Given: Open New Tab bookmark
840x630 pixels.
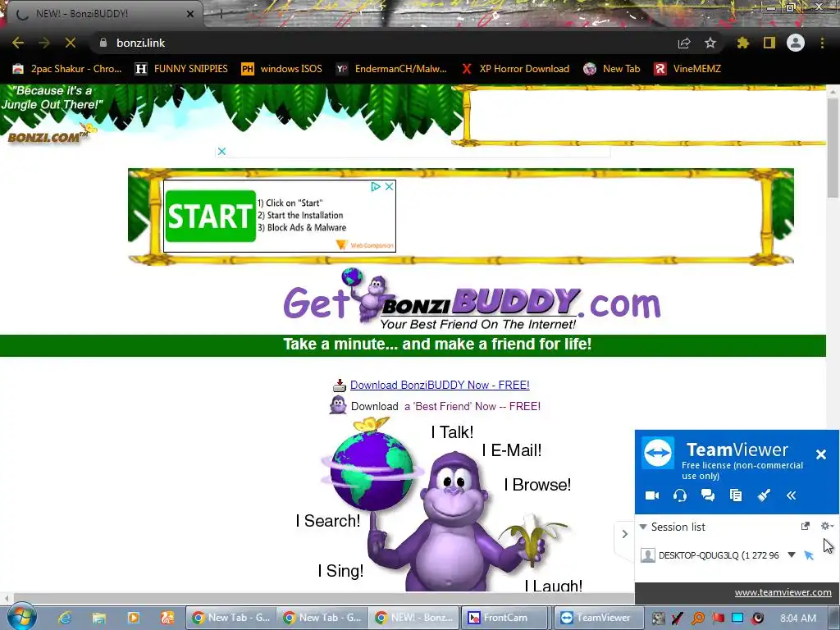Looking at the screenshot, I should pos(612,69).
